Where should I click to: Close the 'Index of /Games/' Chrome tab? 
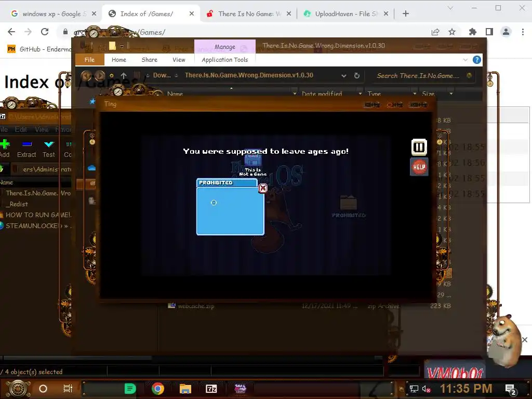192,14
